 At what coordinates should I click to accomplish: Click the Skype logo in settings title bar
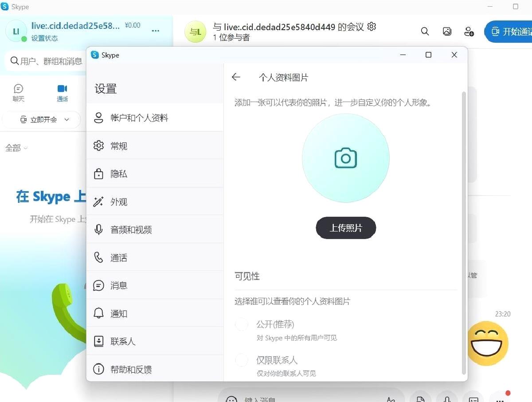(x=94, y=55)
